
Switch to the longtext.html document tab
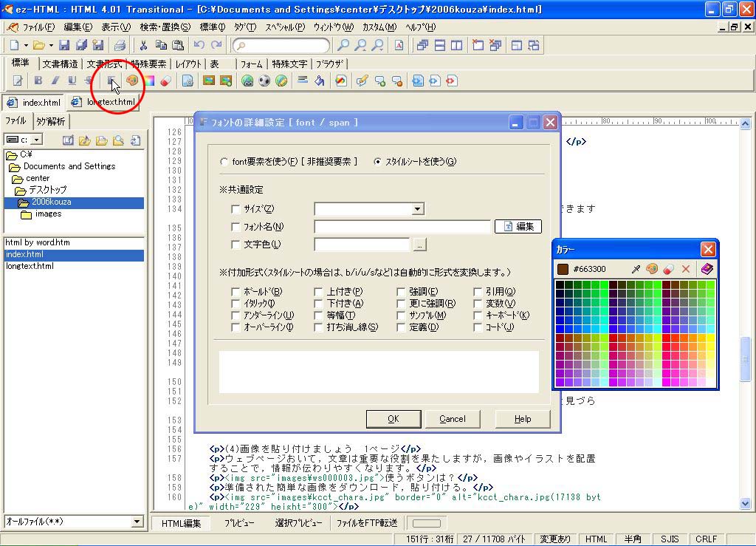pos(104,102)
